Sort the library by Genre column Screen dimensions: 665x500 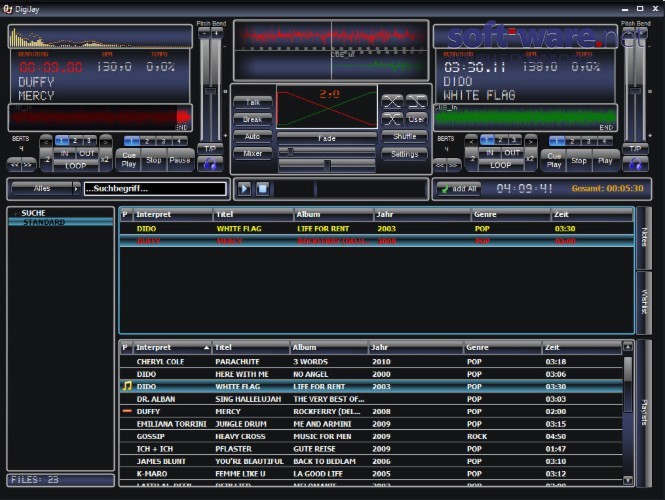pos(502,347)
